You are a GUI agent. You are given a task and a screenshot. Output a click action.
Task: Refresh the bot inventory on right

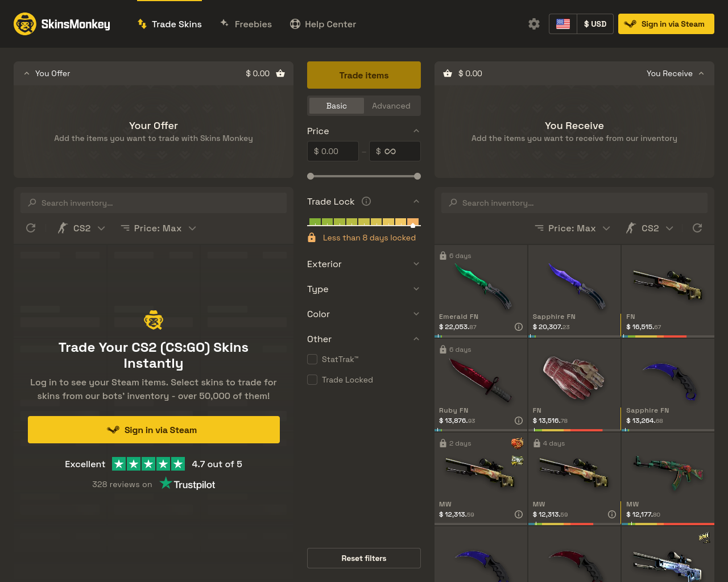(697, 228)
